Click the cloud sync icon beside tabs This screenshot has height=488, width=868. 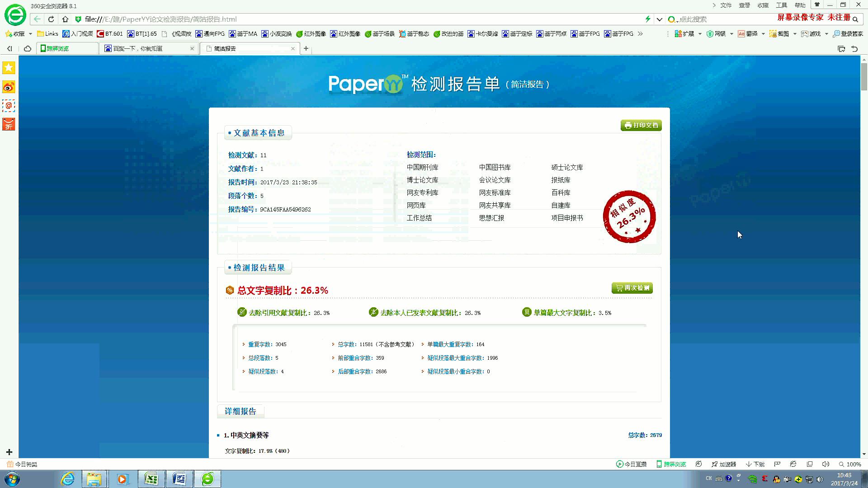pos(28,48)
